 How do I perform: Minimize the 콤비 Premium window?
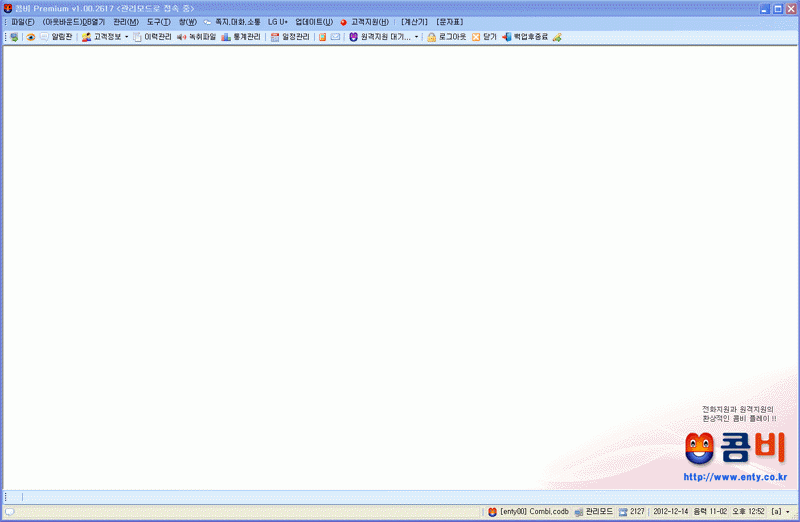coord(764,9)
